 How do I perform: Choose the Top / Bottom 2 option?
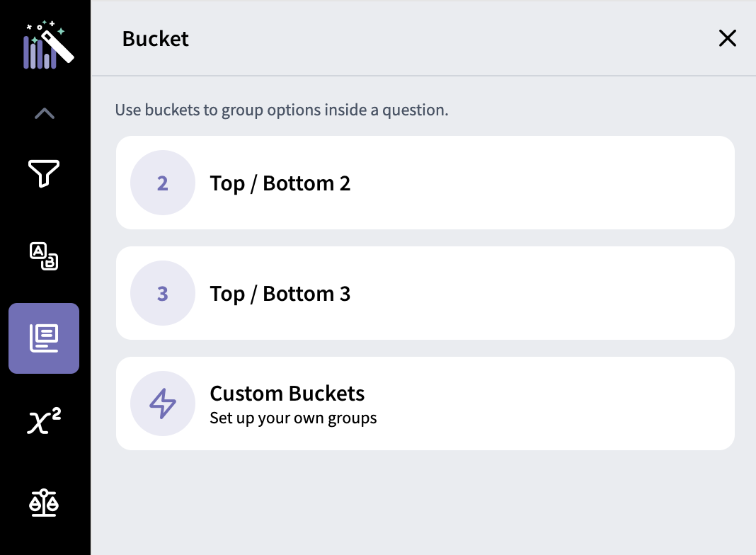(x=425, y=183)
